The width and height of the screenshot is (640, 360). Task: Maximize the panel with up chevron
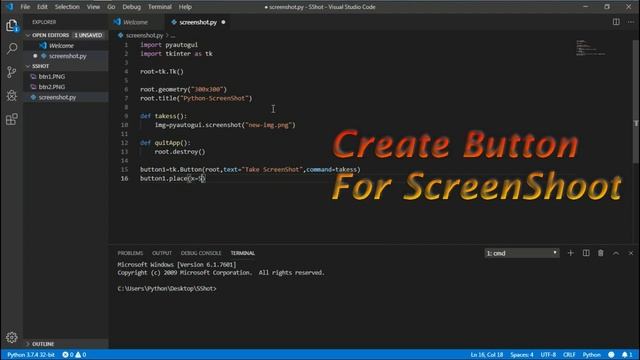point(616,253)
